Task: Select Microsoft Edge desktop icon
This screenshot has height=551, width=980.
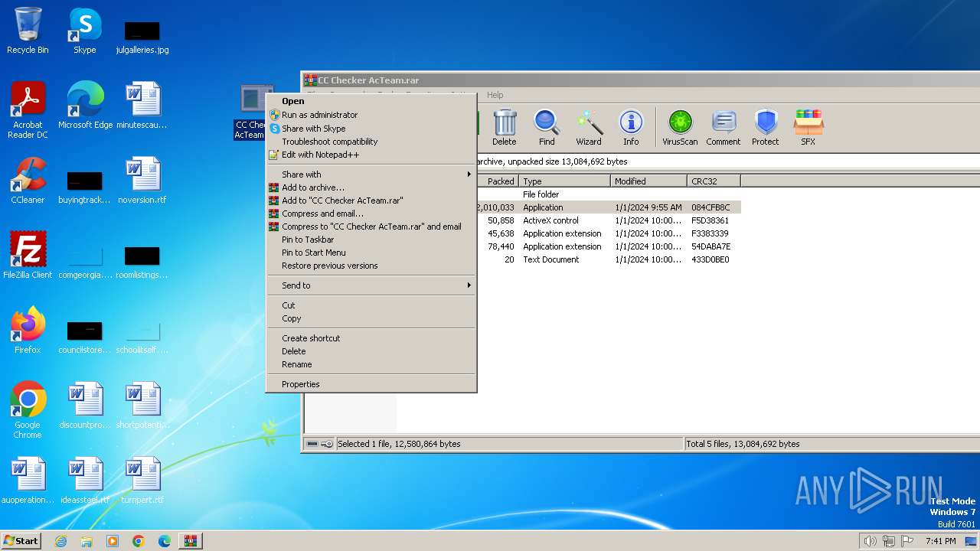Action: (x=85, y=106)
